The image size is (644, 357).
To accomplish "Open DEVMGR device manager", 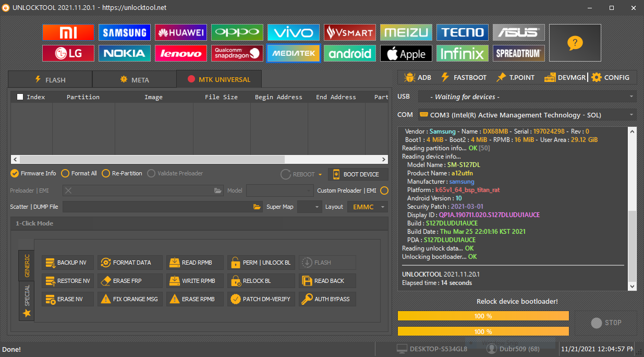I will click(565, 77).
